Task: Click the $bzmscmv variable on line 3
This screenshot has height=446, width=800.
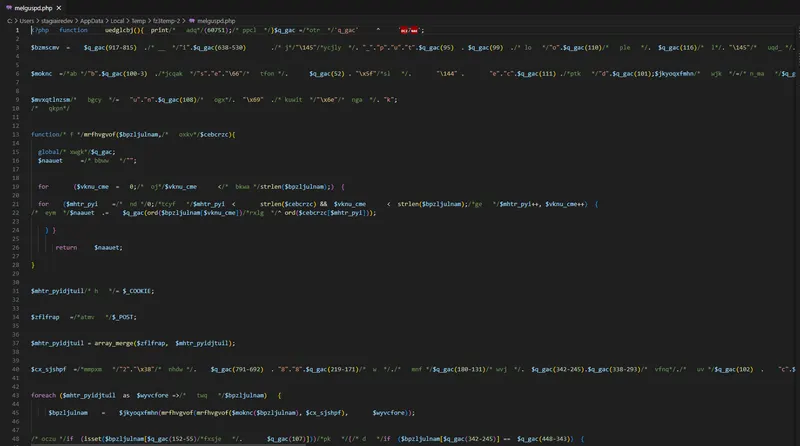Action: 45,47
